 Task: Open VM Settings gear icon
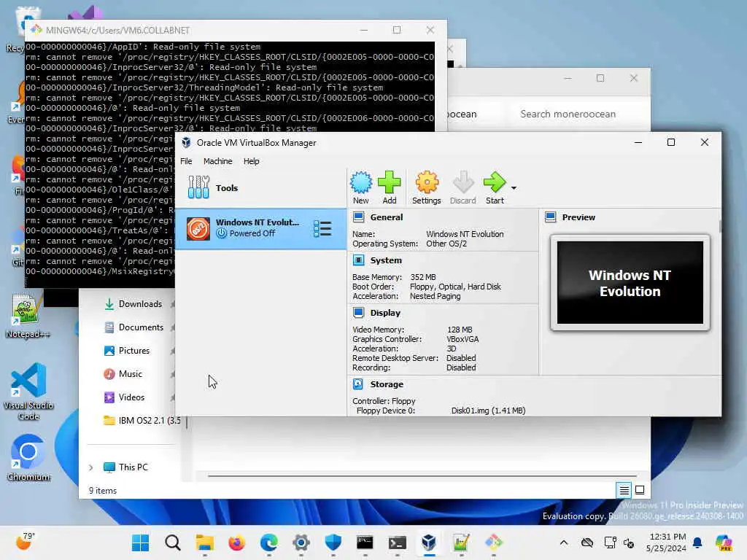tap(426, 187)
